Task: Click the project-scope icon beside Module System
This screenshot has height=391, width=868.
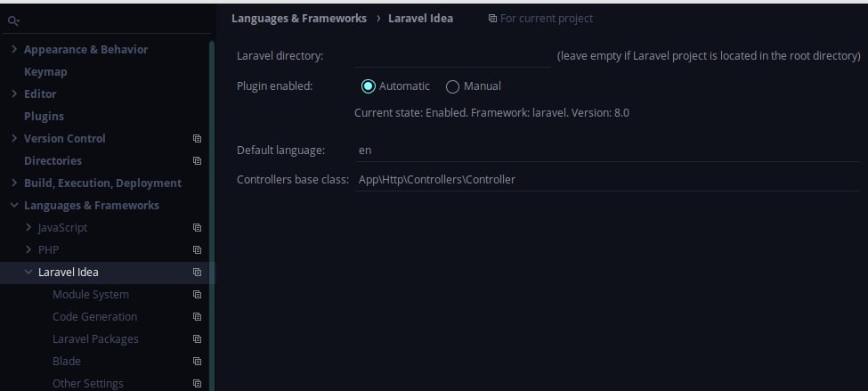Action: coord(197,295)
